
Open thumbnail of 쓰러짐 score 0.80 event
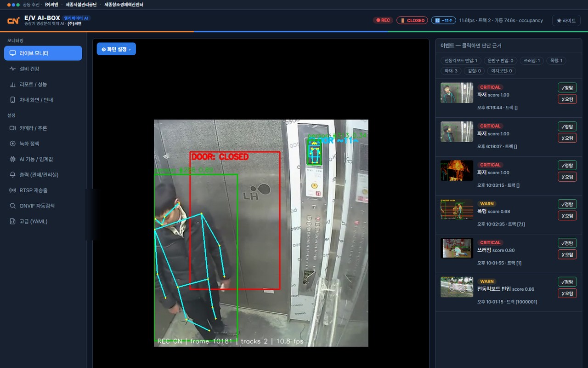[457, 248]
